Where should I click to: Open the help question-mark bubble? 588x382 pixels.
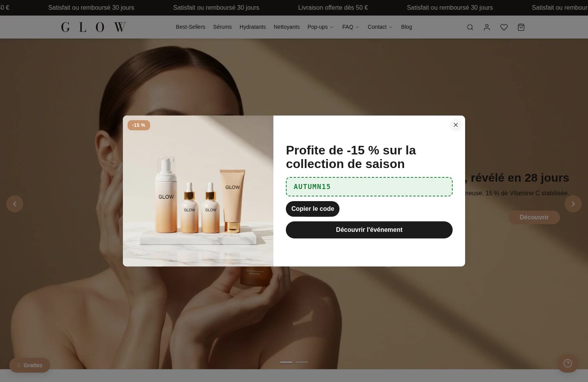tap(568, 363)
